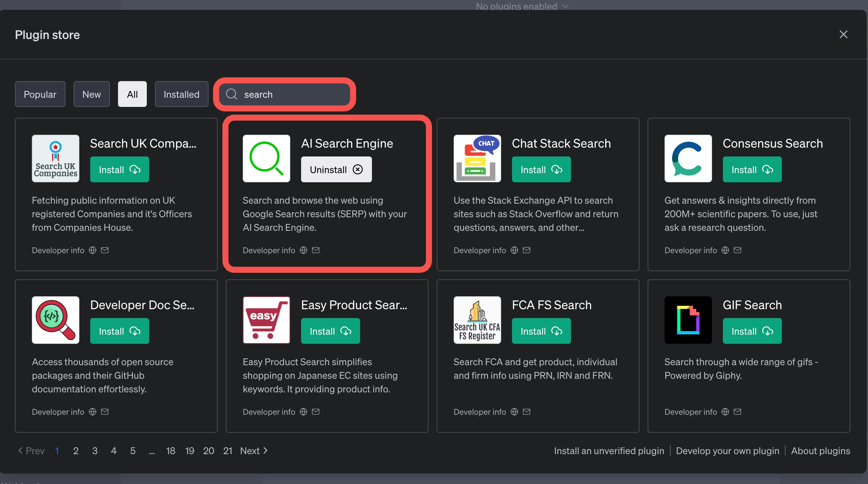Select the Popular filter tab
Screen dimensions: 868x484
40,94
